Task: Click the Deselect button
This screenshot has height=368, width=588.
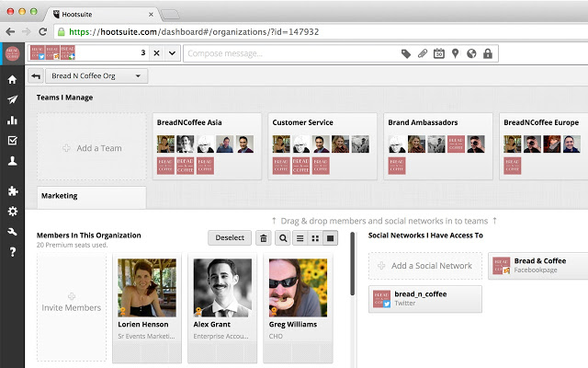Action: click(230, 238)
